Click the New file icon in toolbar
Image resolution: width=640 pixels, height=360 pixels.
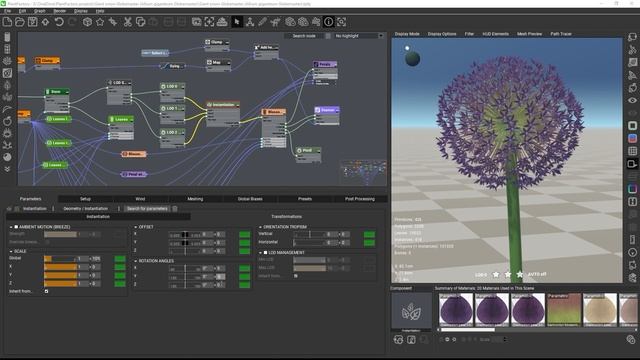click(x=7, y=22)
